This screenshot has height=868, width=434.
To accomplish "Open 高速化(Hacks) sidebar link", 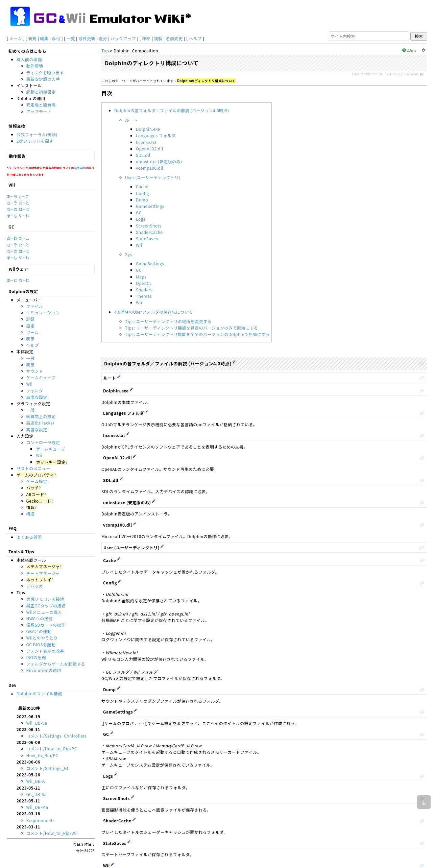I will [x=40, y=423].
